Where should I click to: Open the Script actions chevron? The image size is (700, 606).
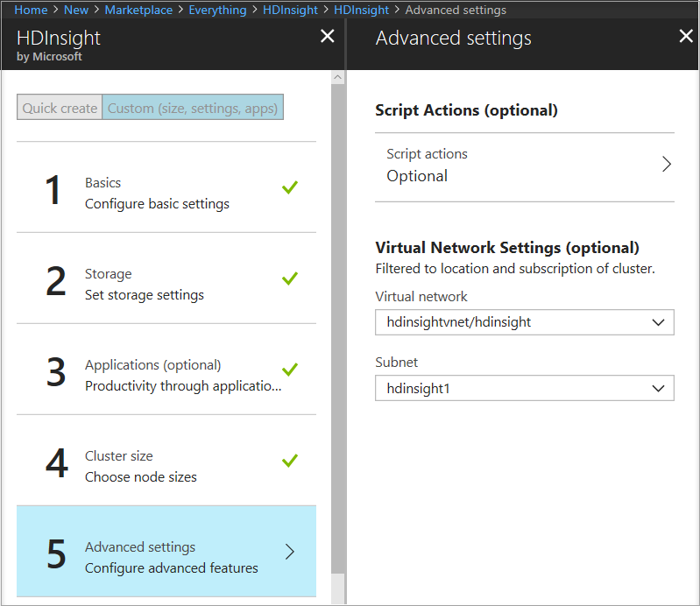coord(667,165)
